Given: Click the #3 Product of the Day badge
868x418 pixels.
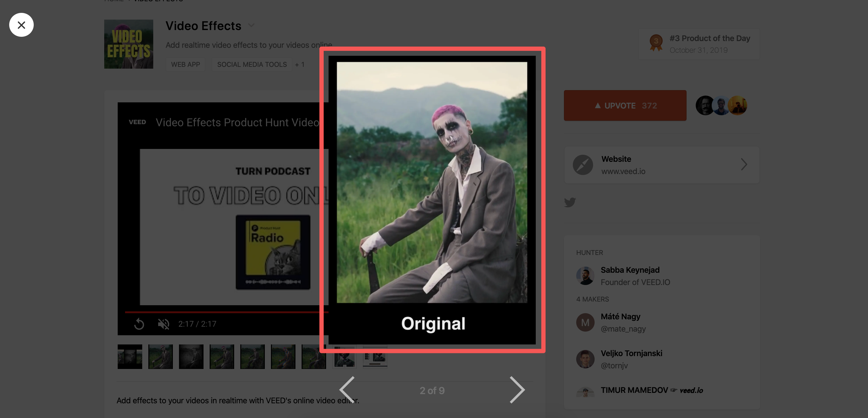Looking at the screenshot, I should click(x=699, y=44).
